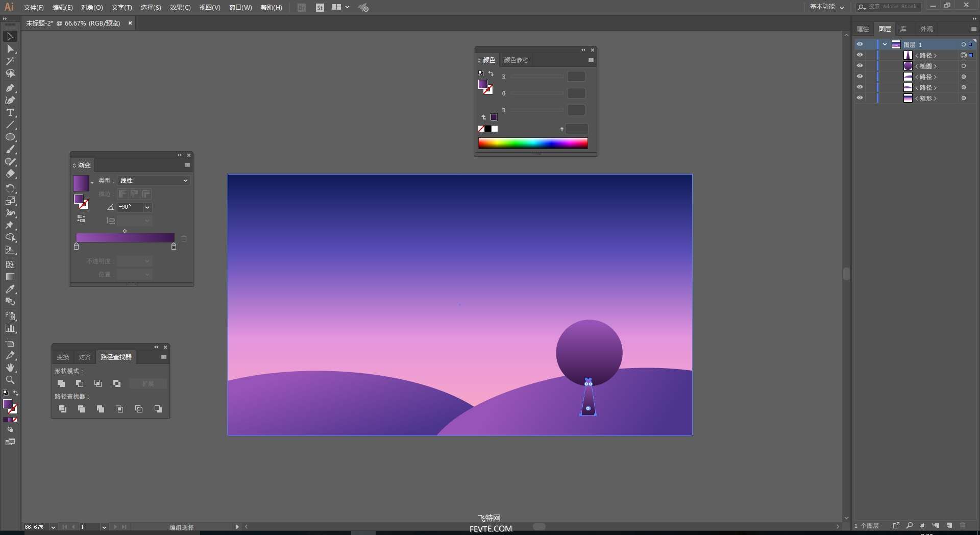Viewport: 980px width, 535px height.
Task: Open the 文件(F) menu
Action: coord(34,8)
